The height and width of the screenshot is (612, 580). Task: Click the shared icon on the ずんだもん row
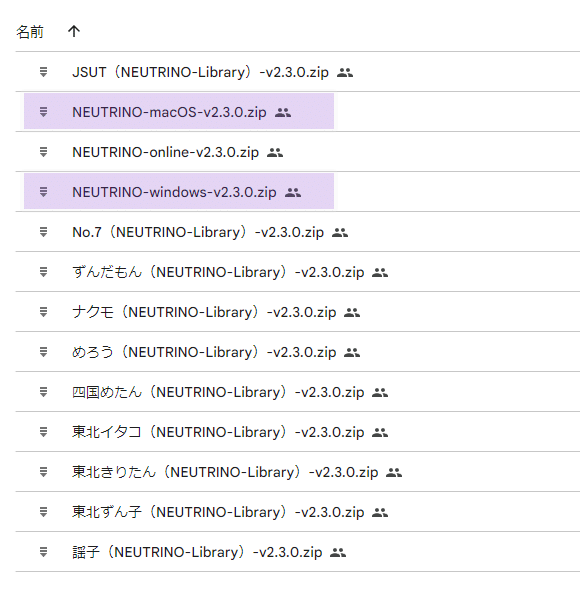[x=380, y=272]
